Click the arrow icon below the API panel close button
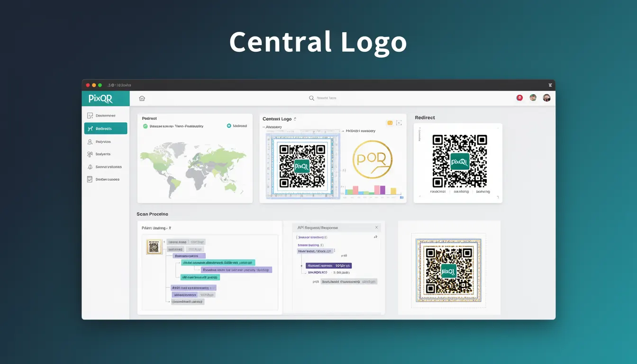This screenshot has height=364, width=637. coord(375,237)
